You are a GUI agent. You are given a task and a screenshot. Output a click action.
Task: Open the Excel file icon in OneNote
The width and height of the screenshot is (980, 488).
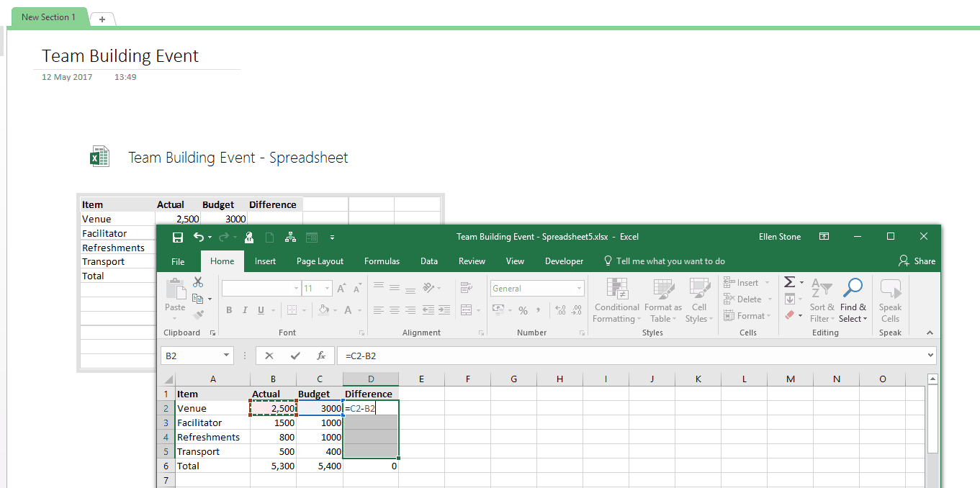tap(99, 157)
